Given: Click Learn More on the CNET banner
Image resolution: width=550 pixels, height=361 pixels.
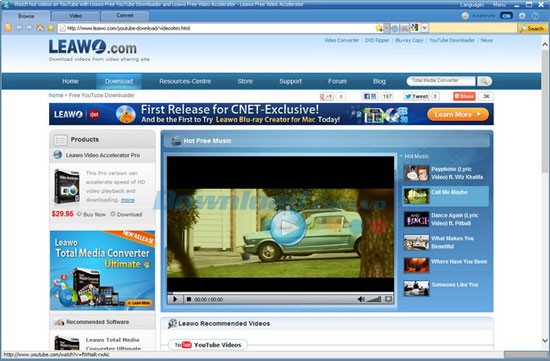Looking at the screenshot, I should (458, 114).
